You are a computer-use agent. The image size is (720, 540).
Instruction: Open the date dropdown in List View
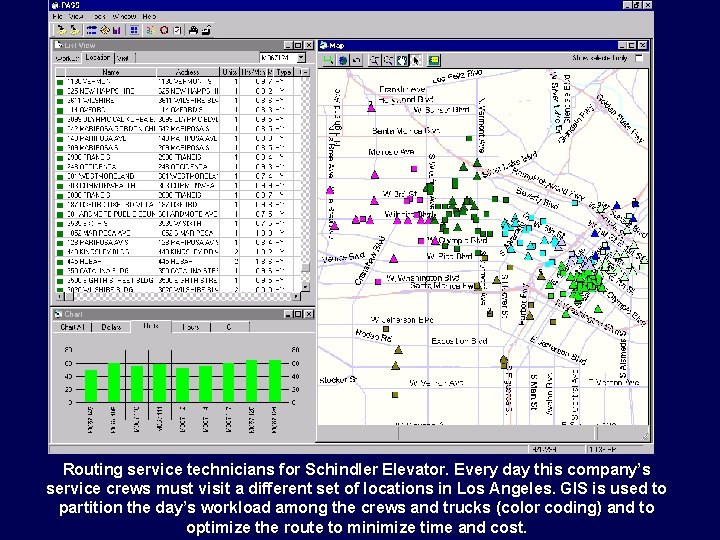pyautogui.click(x=301, y=58)
